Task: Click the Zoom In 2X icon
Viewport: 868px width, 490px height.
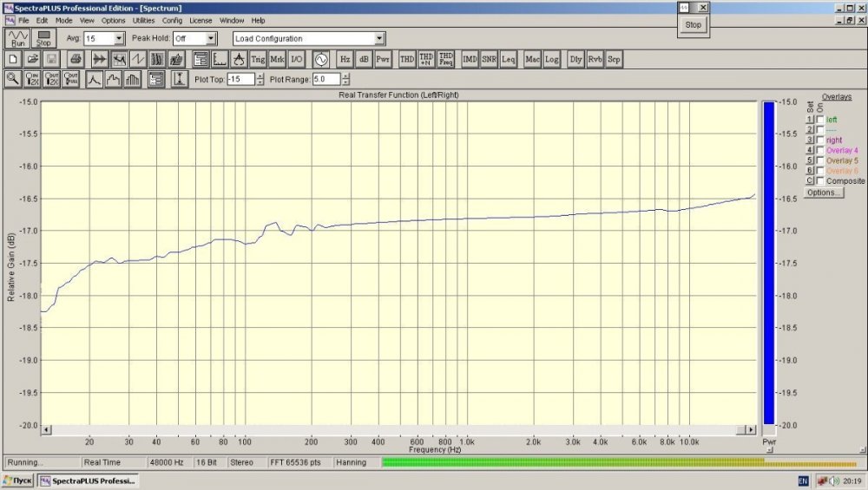Action: [x=33, y=79]
